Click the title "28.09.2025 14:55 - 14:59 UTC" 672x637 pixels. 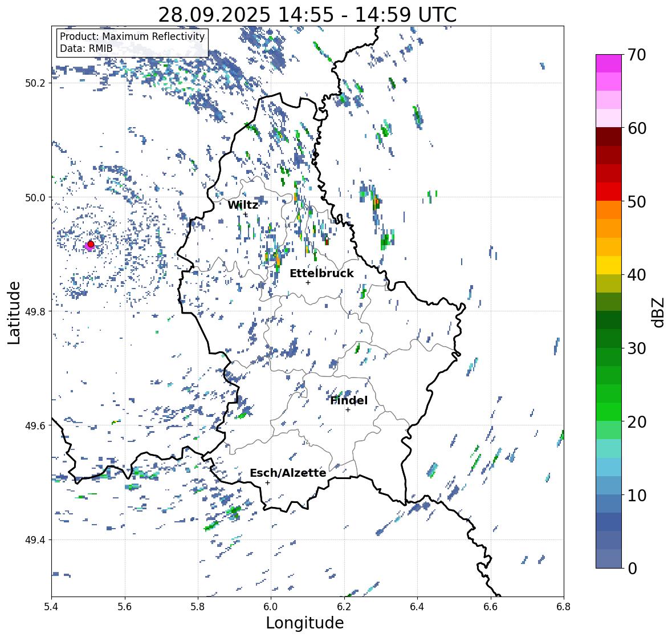(307, 15)
